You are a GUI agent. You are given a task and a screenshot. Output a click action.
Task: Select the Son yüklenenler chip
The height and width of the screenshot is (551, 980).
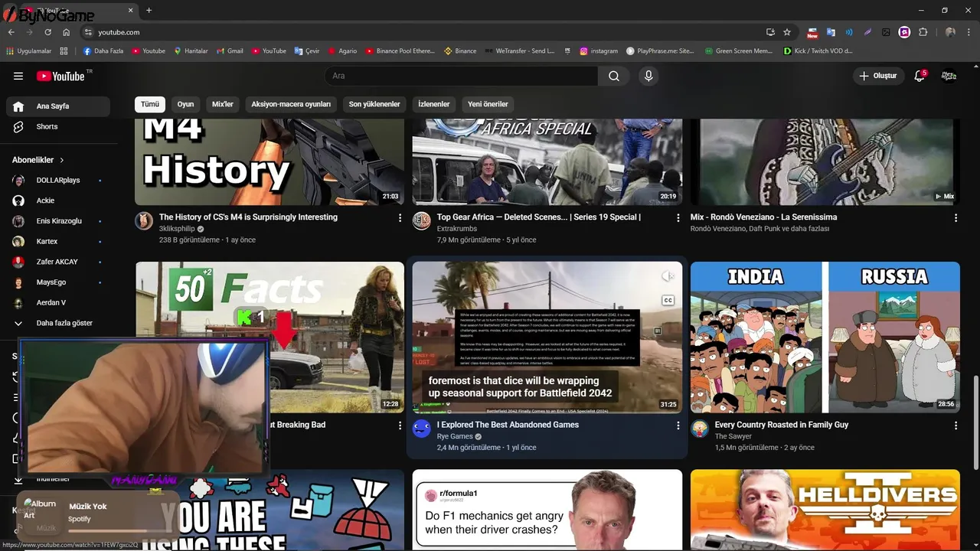(374, 104)
